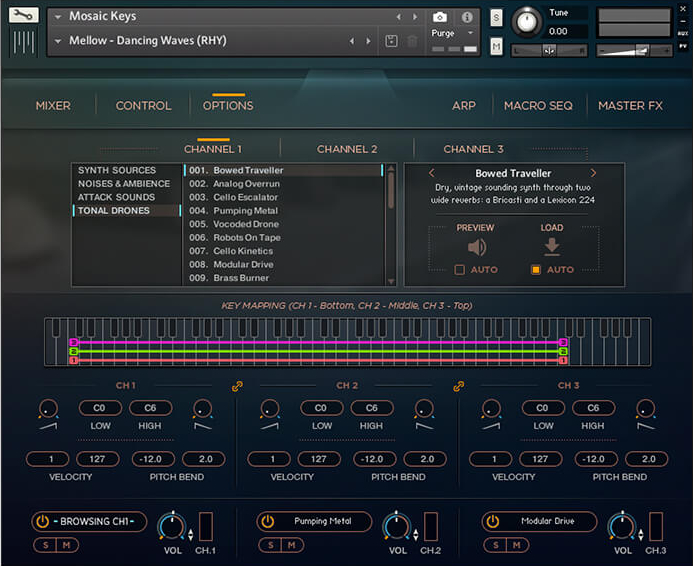The height and width of the screenshot is (566, 693).
Task: Mute the instrument with header M button
Action: point(496,46)
